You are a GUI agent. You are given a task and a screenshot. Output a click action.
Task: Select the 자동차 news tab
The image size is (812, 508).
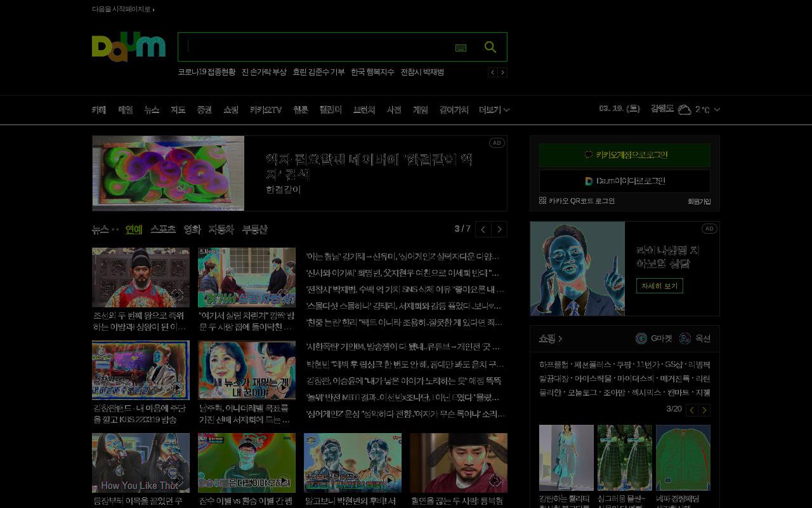coord(221,229)
